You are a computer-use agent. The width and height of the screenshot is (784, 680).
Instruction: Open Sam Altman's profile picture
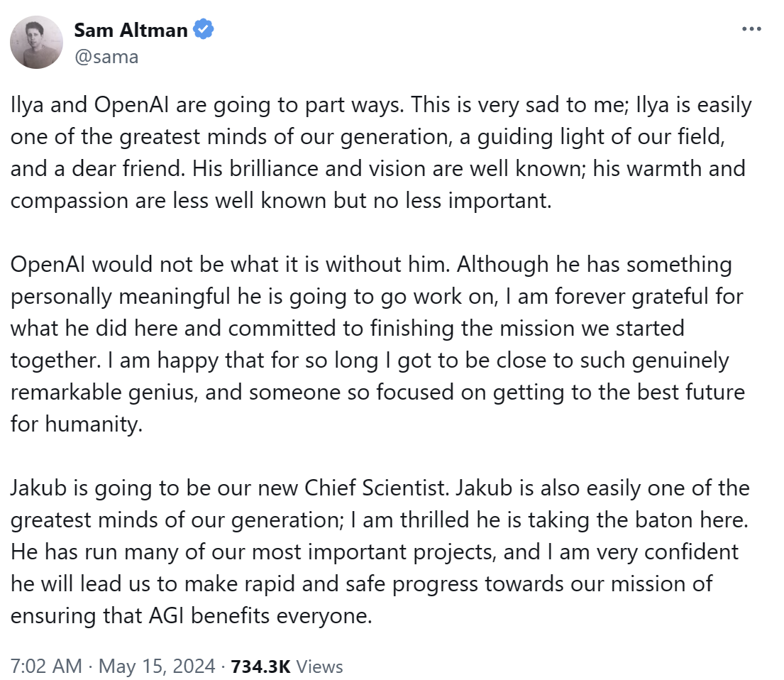coord(36,42)
